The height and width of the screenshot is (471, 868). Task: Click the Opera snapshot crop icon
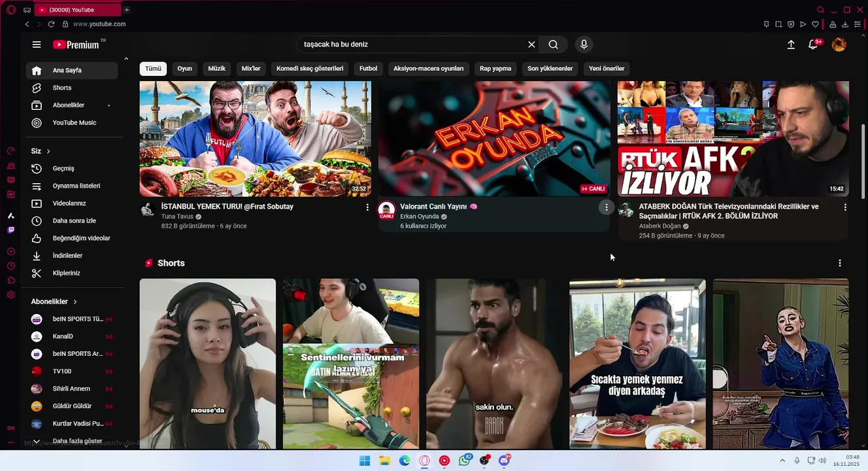pos(778,24)
